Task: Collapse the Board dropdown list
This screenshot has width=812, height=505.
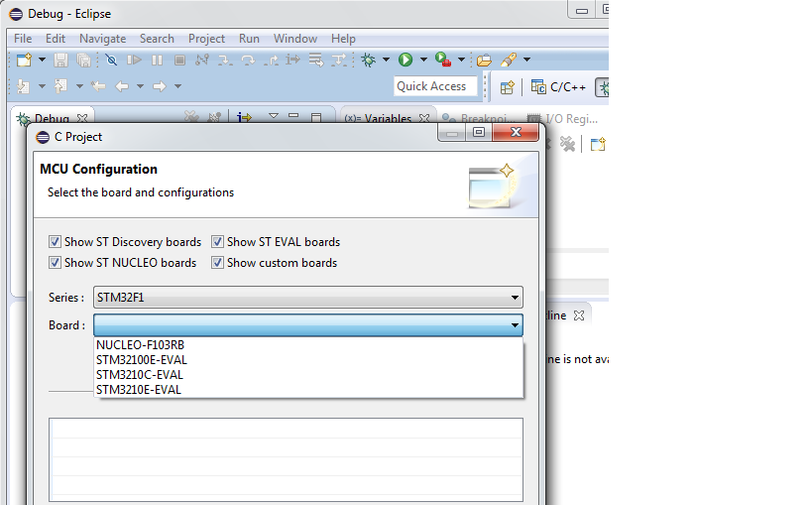Action: 515,325
